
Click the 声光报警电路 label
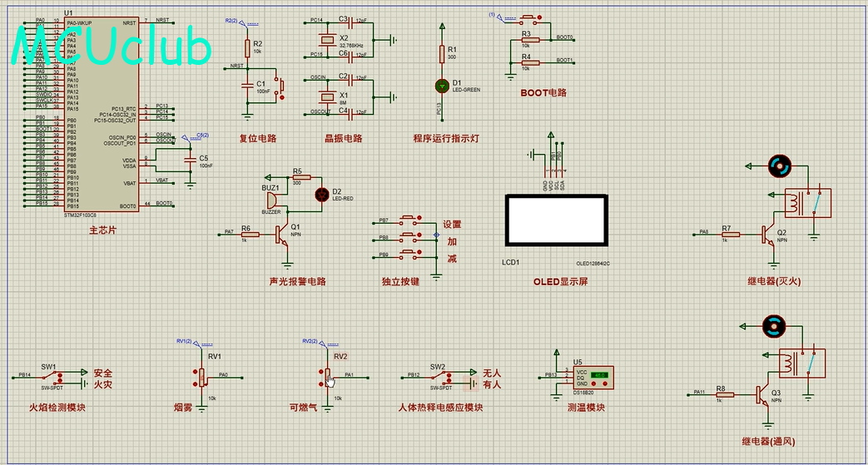coord(297,281)
